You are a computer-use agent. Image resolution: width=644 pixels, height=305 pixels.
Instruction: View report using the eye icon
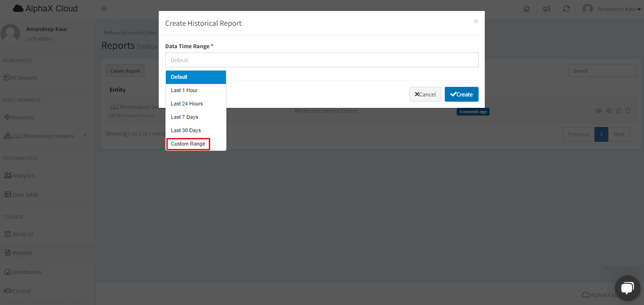pyautogui.click(x=599, y=111)
